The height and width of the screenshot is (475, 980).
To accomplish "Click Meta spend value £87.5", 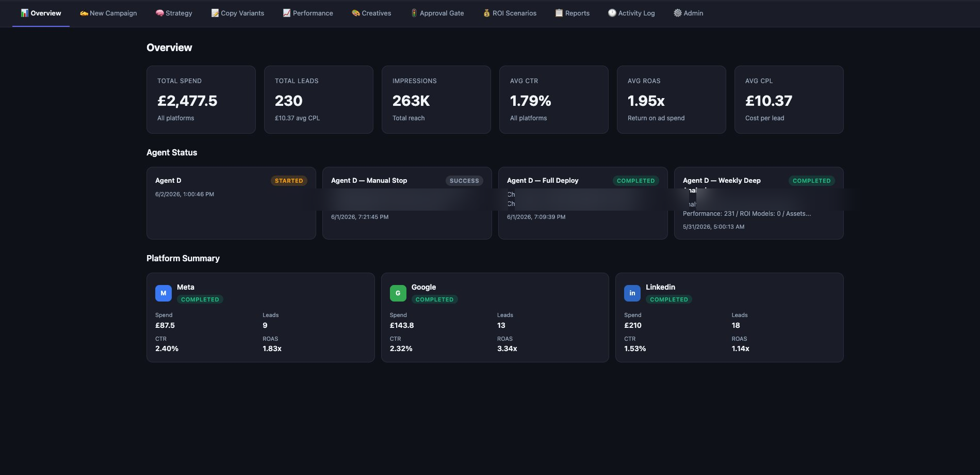I will pos(165,325).
